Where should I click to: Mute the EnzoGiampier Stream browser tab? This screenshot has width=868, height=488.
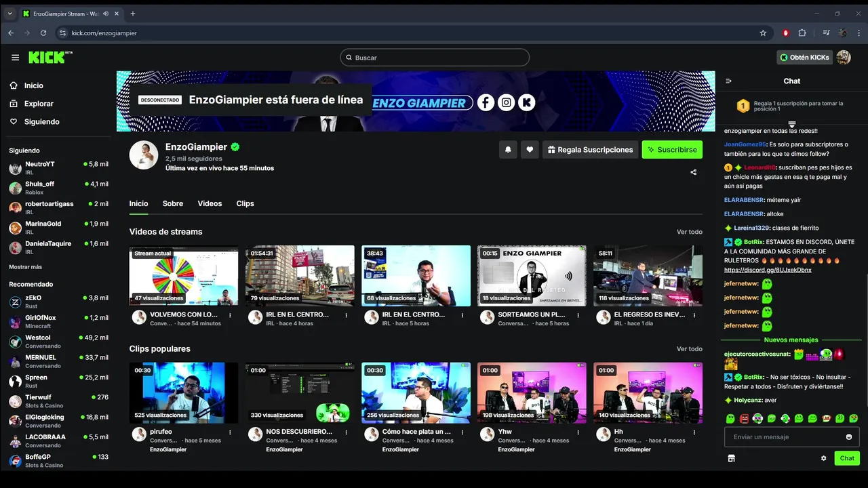[105, 14]
